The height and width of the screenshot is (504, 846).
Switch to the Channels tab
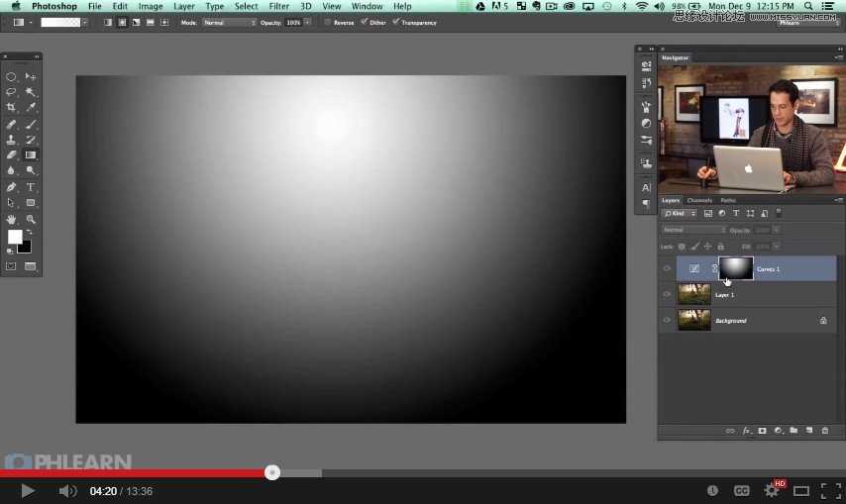[699, 200]
